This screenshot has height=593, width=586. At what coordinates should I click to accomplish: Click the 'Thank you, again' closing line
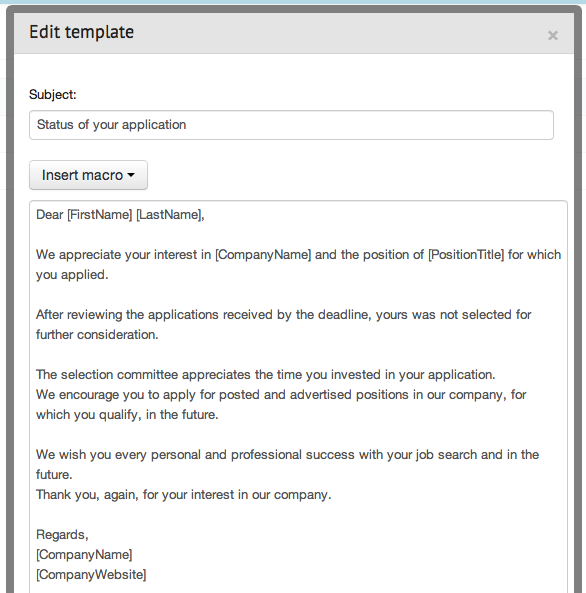183,495
